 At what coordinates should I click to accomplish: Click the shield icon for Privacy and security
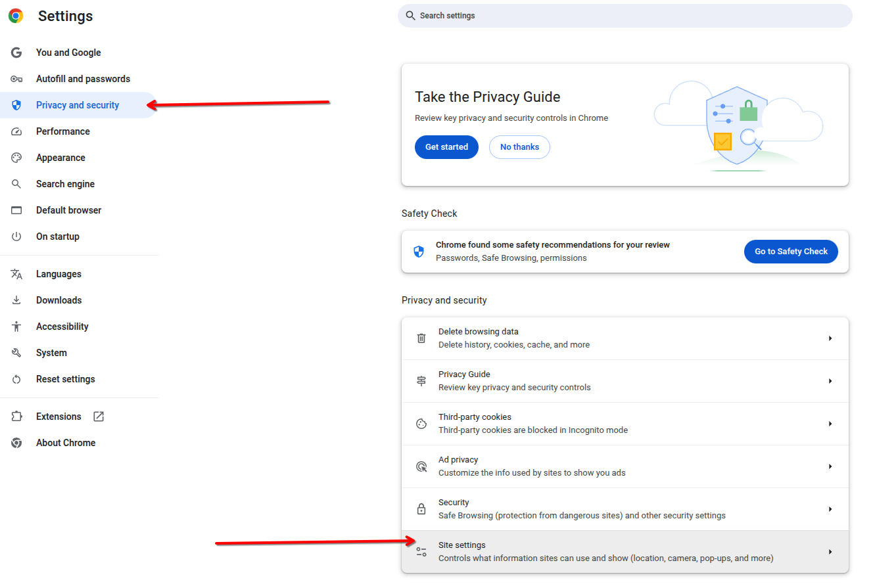pos(16,105)
